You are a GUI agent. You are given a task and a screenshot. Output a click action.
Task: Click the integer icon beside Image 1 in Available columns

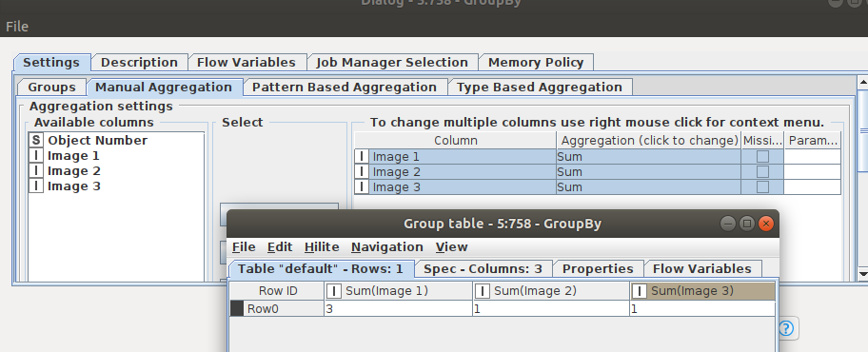(x=36, y=156)
